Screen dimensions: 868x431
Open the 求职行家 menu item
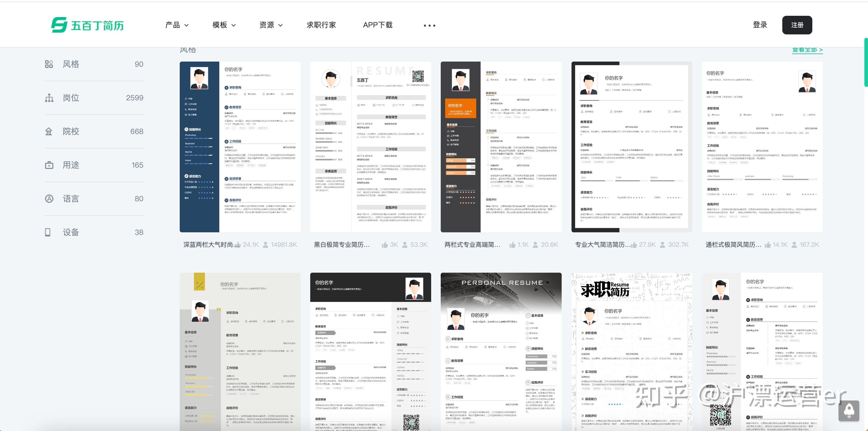point(321,25)
